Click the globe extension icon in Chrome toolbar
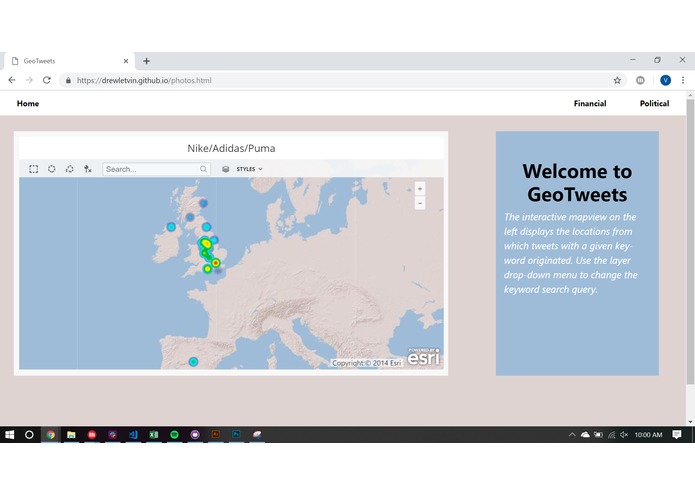Image resolution: width=695 pixels, height=494 pixels. [x=640, y=80]
